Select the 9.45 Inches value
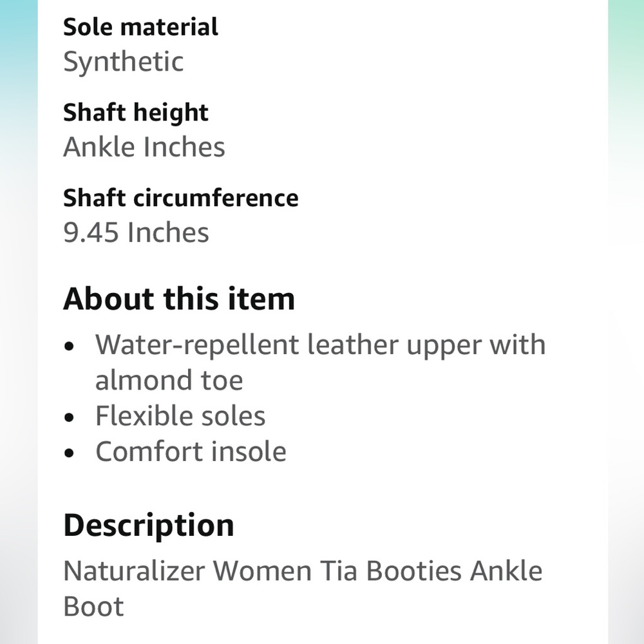Viewport: 644px width, 644px height. point(136,232)
